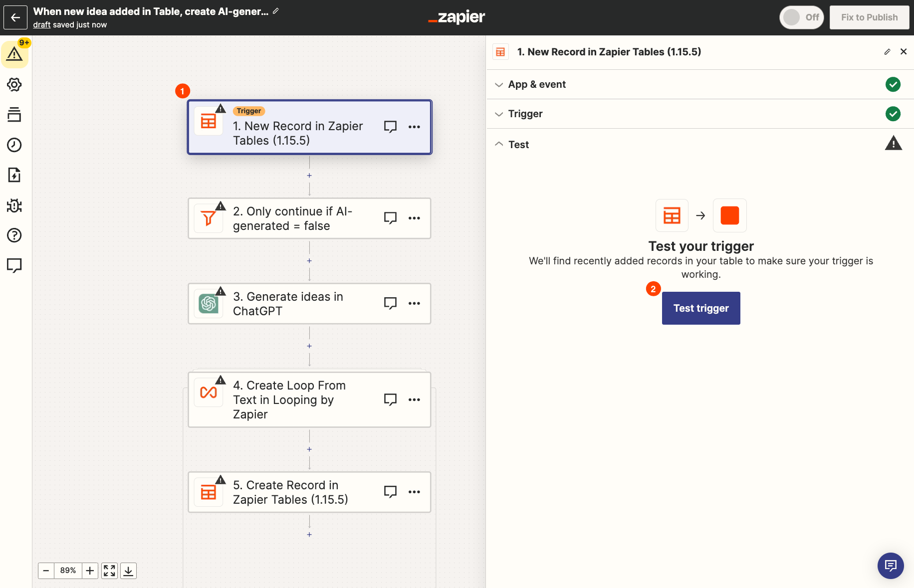Open more options for step 2 filter

pos(414,218)
